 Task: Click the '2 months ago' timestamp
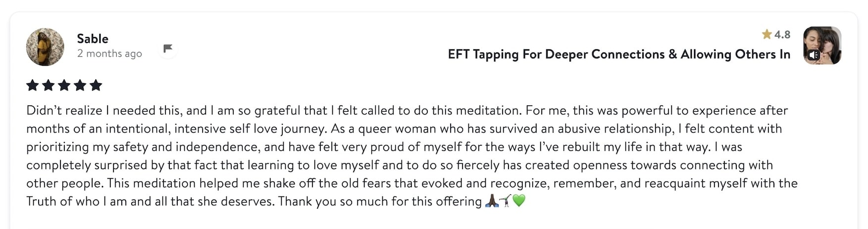(109, 53)
